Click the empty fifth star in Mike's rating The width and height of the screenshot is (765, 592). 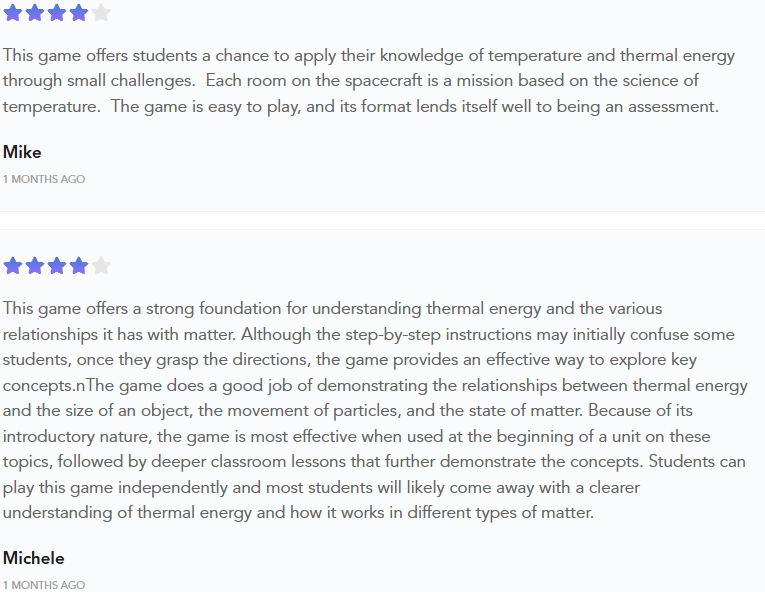coord(101,13)
